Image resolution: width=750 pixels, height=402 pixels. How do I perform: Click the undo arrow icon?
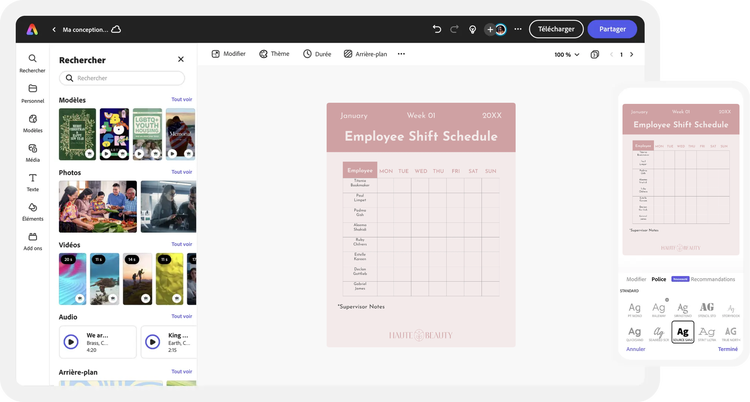(437, 29)
